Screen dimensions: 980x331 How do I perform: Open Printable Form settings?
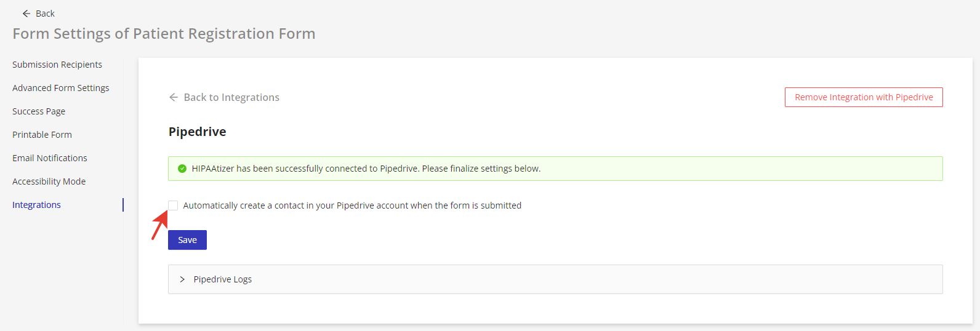click(42, 135)
